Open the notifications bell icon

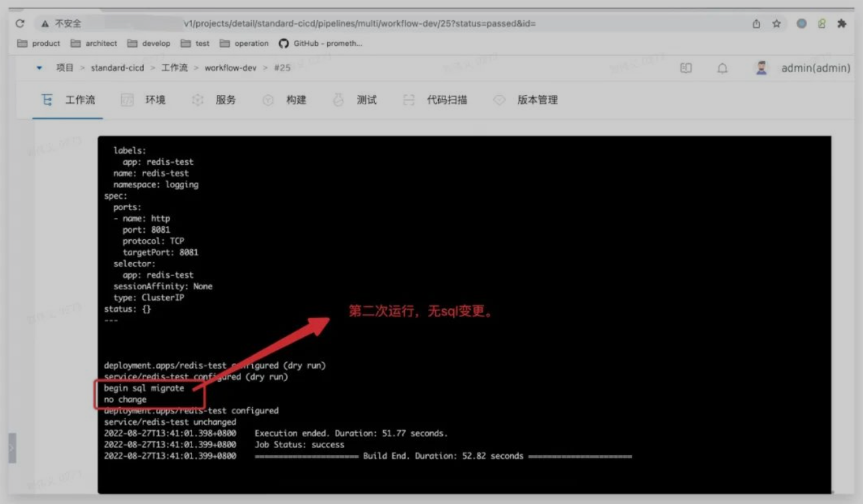pyautogui.click(x=722, y=68)
